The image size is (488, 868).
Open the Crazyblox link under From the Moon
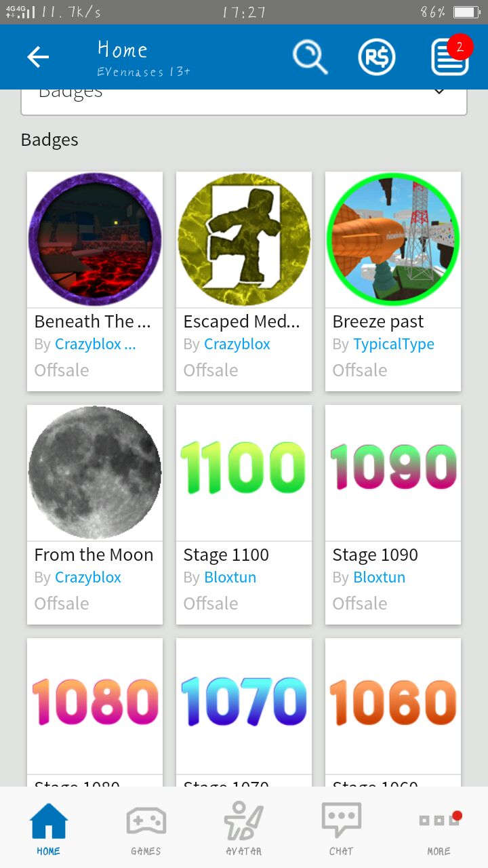point(88,578)
